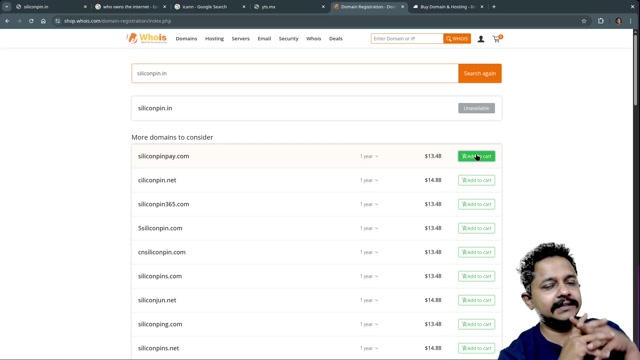Image resolution: width=640 pixels, height=360 pixels.
Task: Open year dropdown for siliconpins.com
Action: [369, 276]
